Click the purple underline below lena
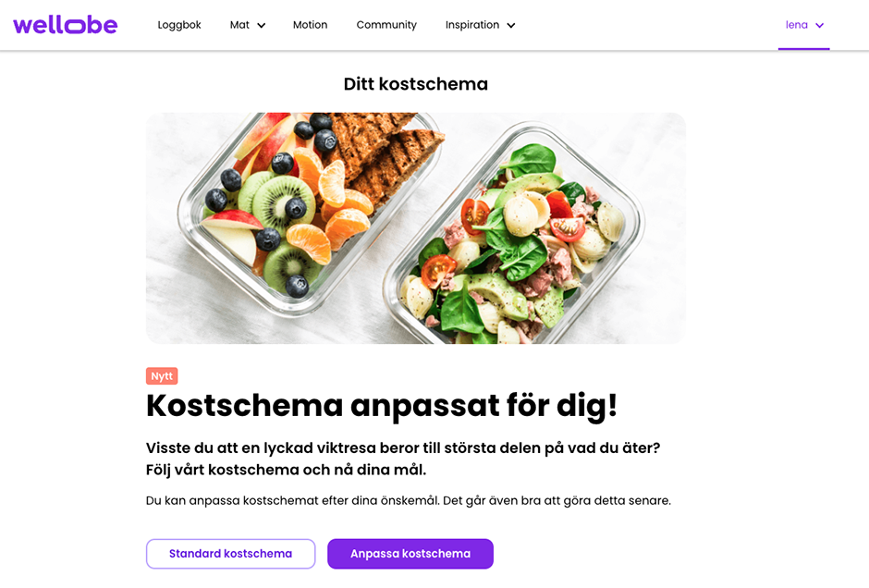869x588 pixels. pos(803,49)
